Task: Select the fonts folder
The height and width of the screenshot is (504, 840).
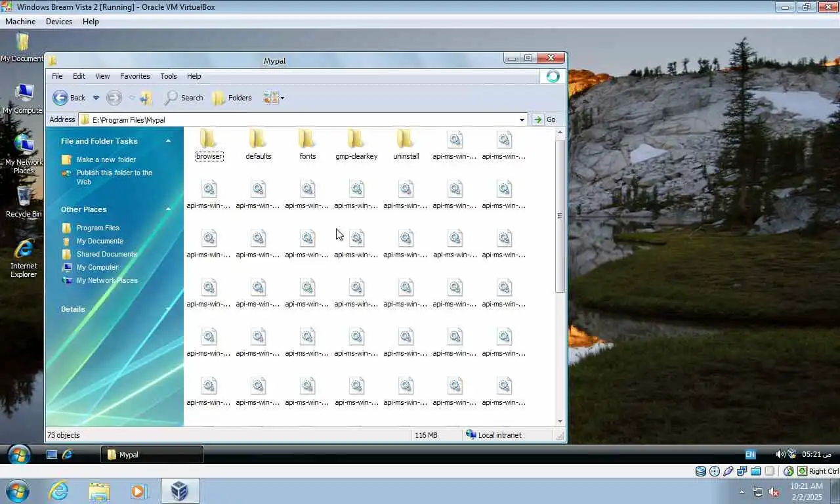Action: tap(307, 144)
